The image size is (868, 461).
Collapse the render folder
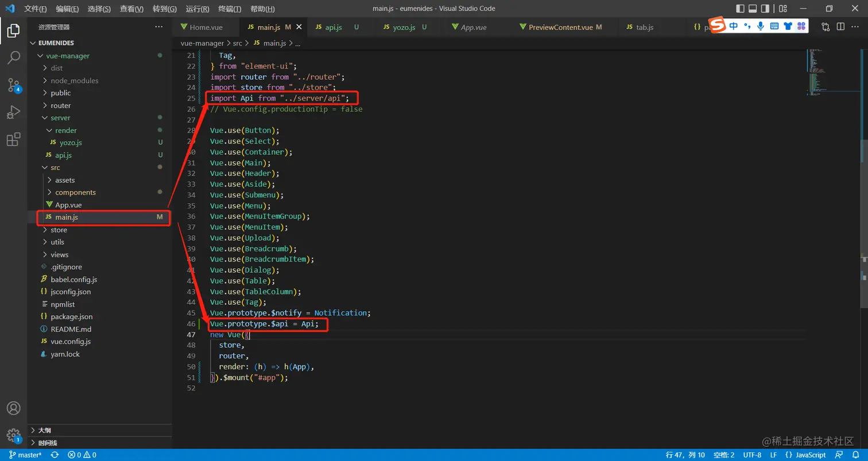click(x=100, y=130)
